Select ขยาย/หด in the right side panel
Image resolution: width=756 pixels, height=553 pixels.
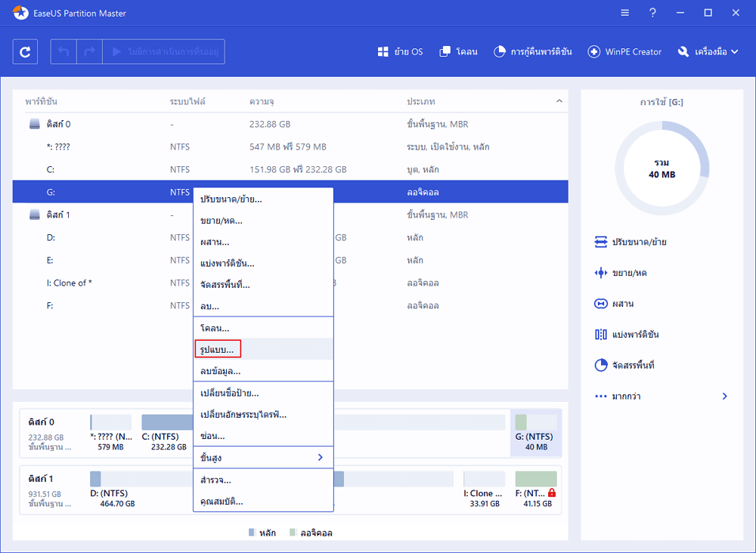tap(621, 273)
